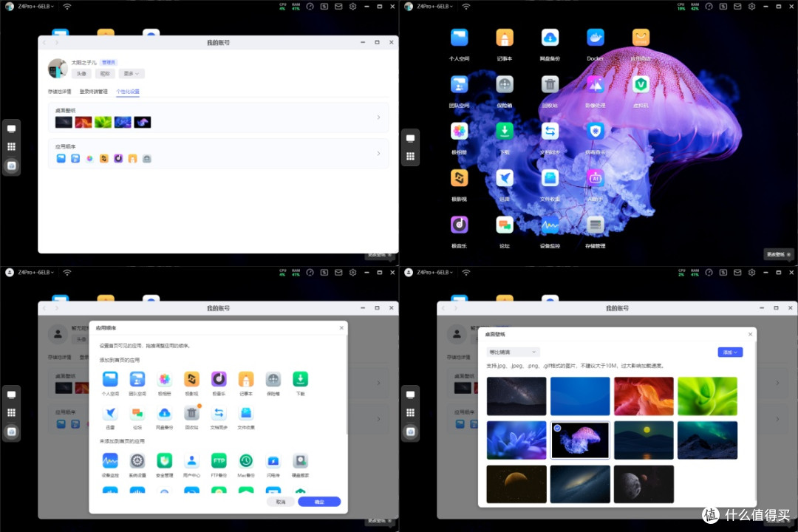798x532 pixels.
Task: Select 硬盘搜索 in 应用顺序 dialog
Action: [300, 461]
